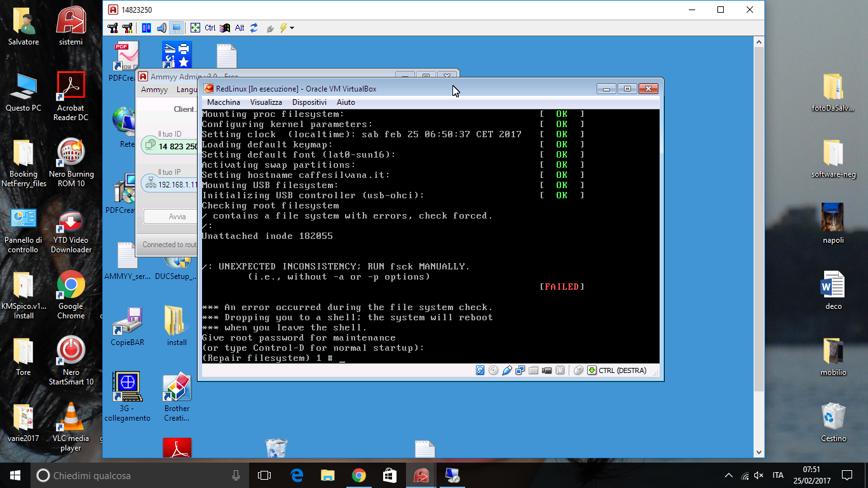The image size is (868, 488).
Task: Toggle the Alt key button in Ammyy toolbar
Action: click(240, 28)
